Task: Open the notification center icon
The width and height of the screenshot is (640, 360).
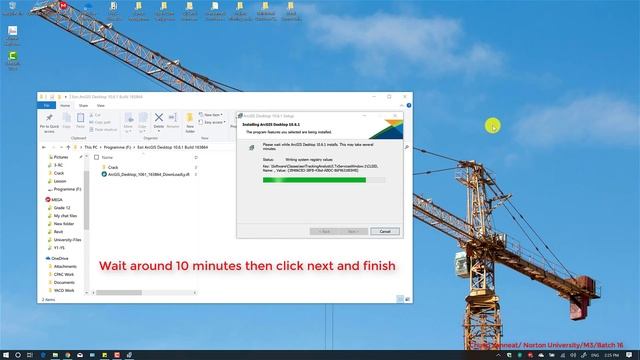Action: [x=629, y=355]
